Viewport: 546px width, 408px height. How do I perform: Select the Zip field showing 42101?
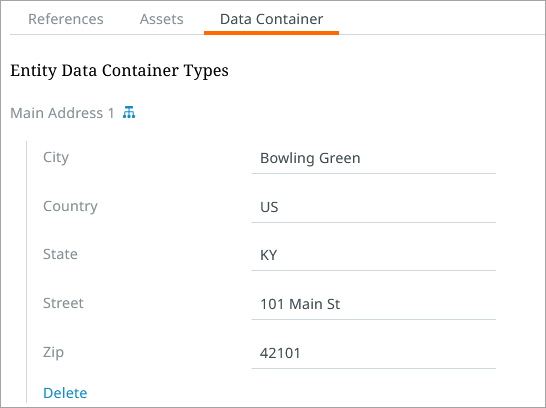[374, 354]
